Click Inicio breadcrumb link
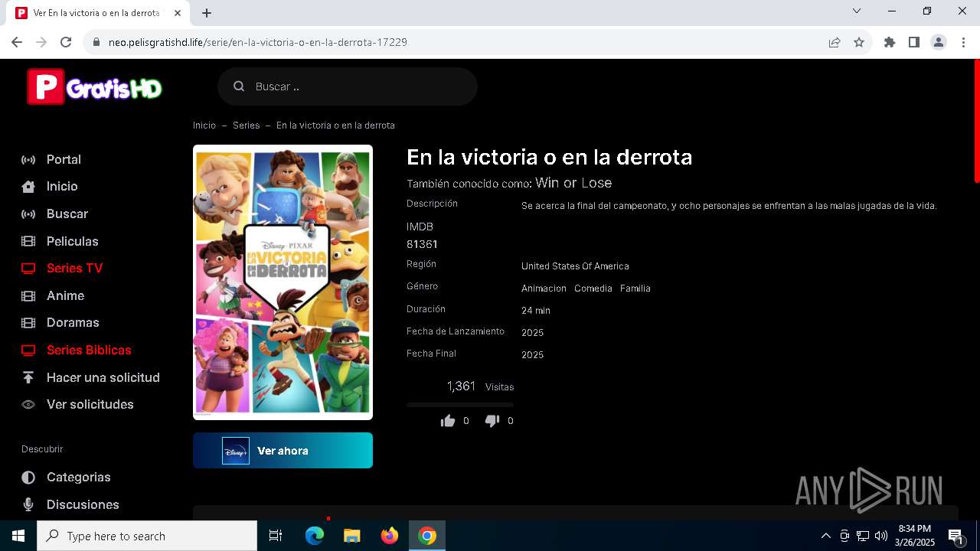 pos(204,126)
